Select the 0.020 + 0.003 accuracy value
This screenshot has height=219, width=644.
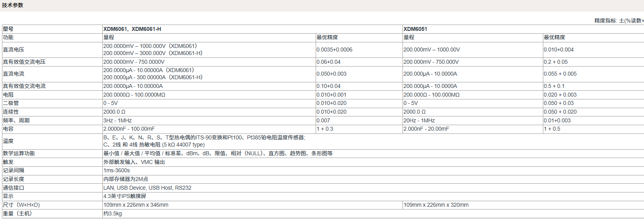point(560,95)
